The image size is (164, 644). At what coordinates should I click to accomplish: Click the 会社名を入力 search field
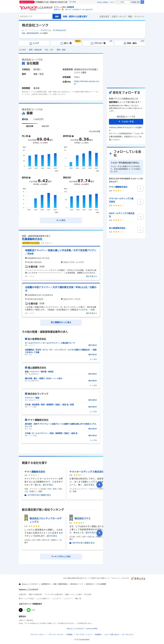tap(36, 17)
